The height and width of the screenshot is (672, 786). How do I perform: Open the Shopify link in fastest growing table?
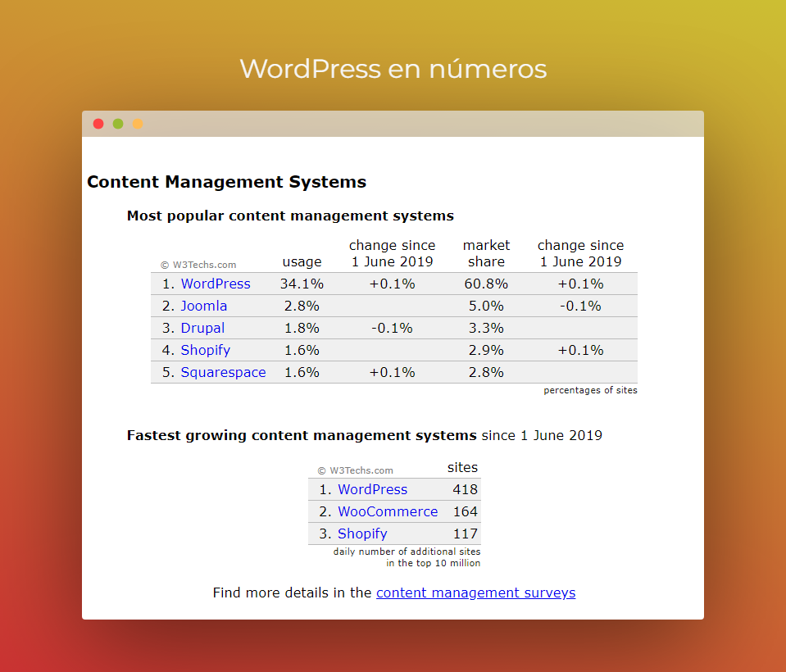click(362, 534)
